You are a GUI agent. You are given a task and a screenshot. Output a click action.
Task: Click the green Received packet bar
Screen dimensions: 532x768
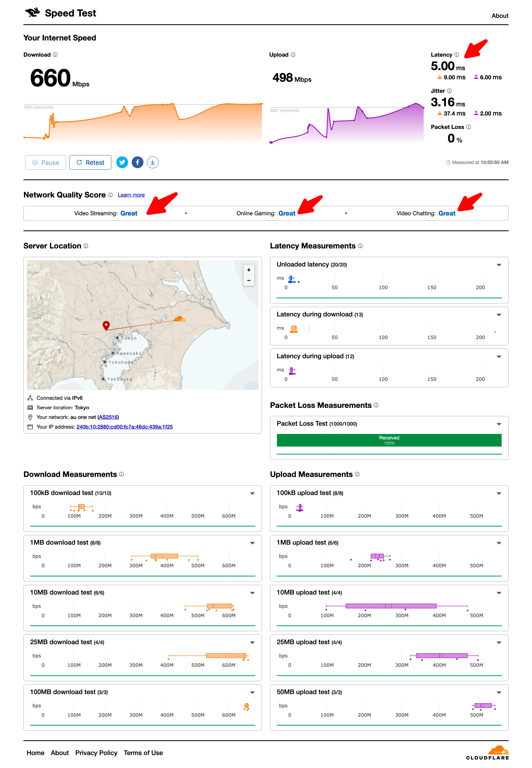click(x=389, y=440)
